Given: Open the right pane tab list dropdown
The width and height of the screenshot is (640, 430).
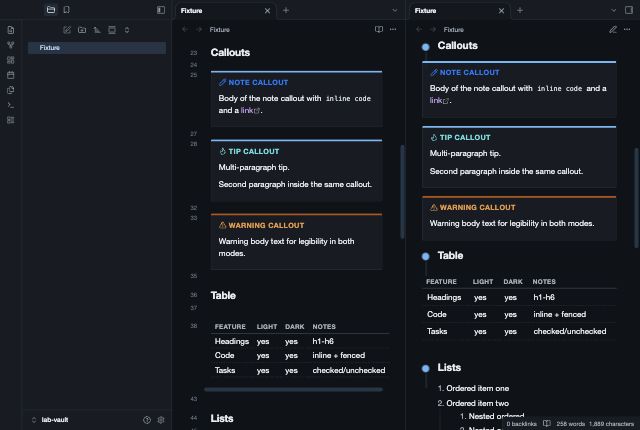Looking at the screenshot, I should 613,11.
